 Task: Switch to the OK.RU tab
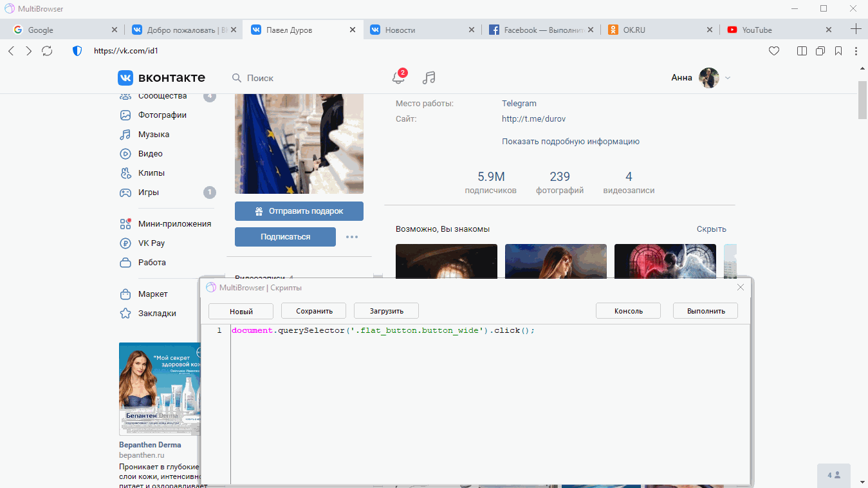click(634, 29)
